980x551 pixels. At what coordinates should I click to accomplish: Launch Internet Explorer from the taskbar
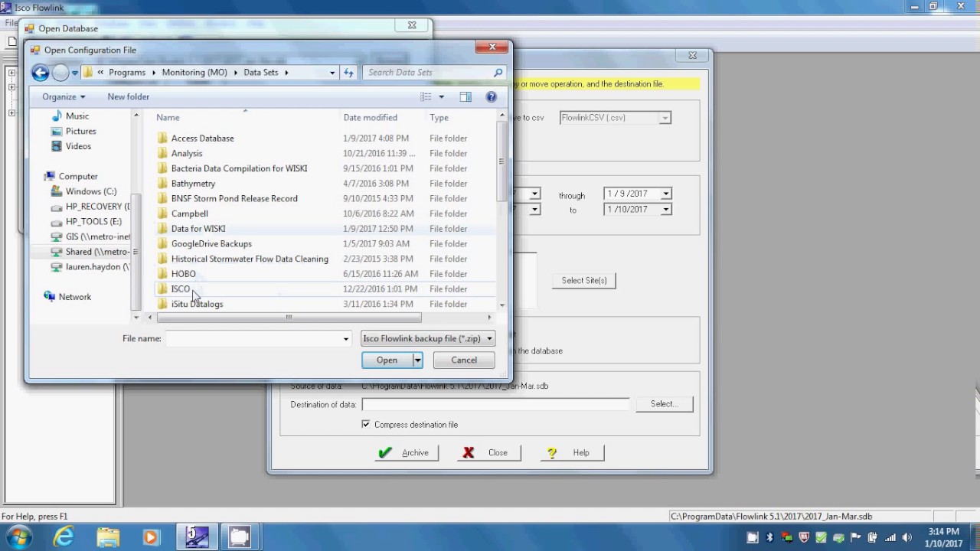[64, 537]
